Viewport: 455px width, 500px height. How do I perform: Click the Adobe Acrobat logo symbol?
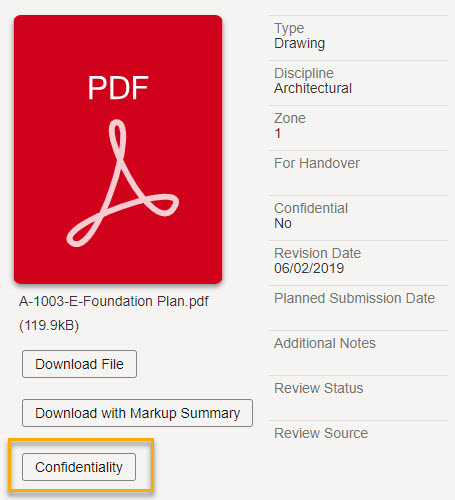point(122,183)
